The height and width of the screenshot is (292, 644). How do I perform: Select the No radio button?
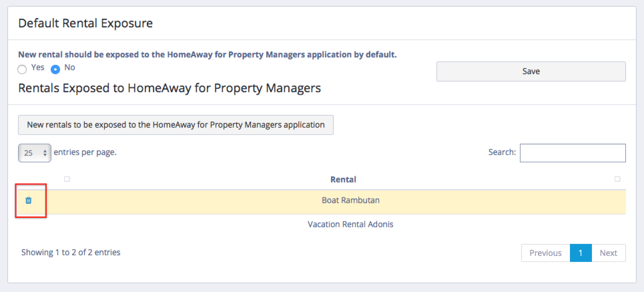pyautogui.click(x=55, y=69)
